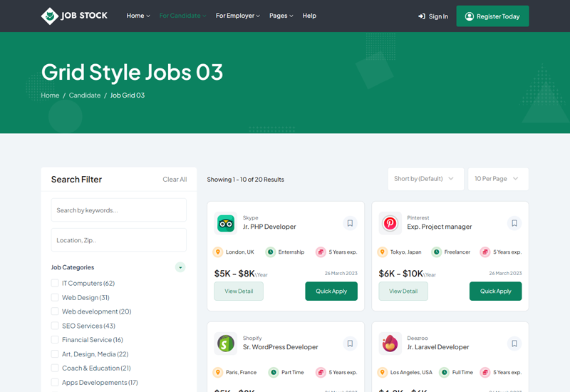This screenshot has width=570, height=392.
Task: Quick Apply to Exp. Project manager
Action: pyautogui.click(x=495, y=292)
